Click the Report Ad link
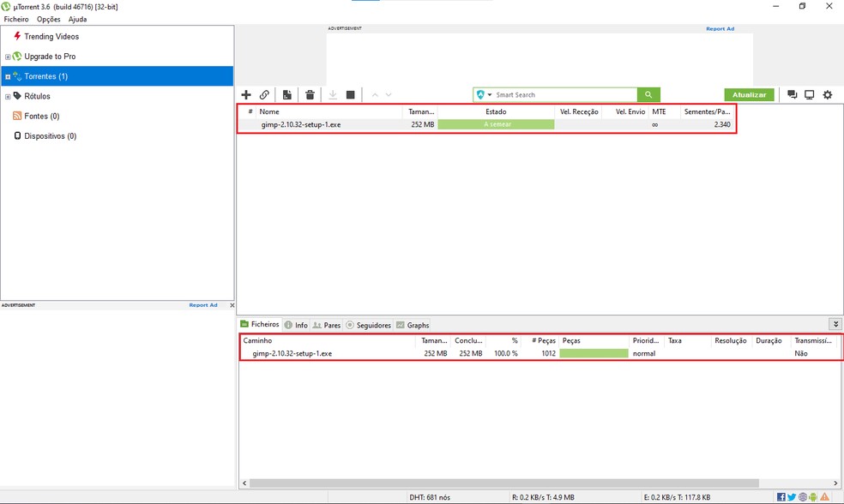This screenshot has height=504, width=844. pyautogui.click(x=720, y=28)
